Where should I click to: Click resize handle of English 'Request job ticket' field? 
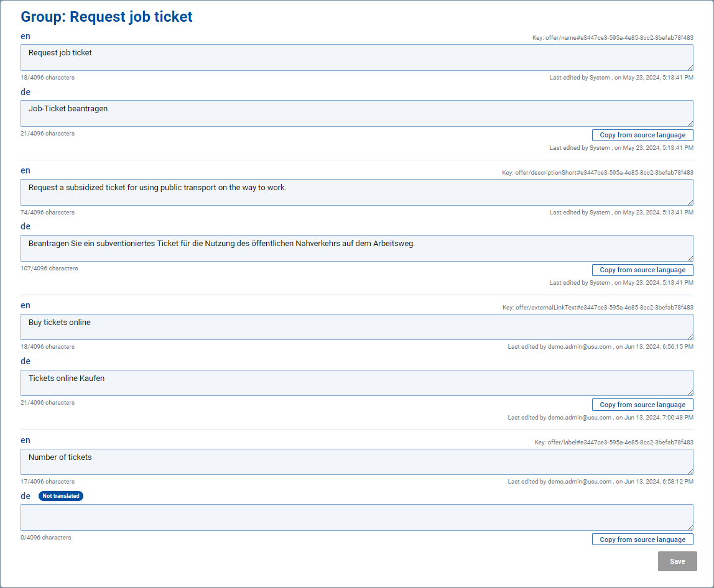pos(690,67)
